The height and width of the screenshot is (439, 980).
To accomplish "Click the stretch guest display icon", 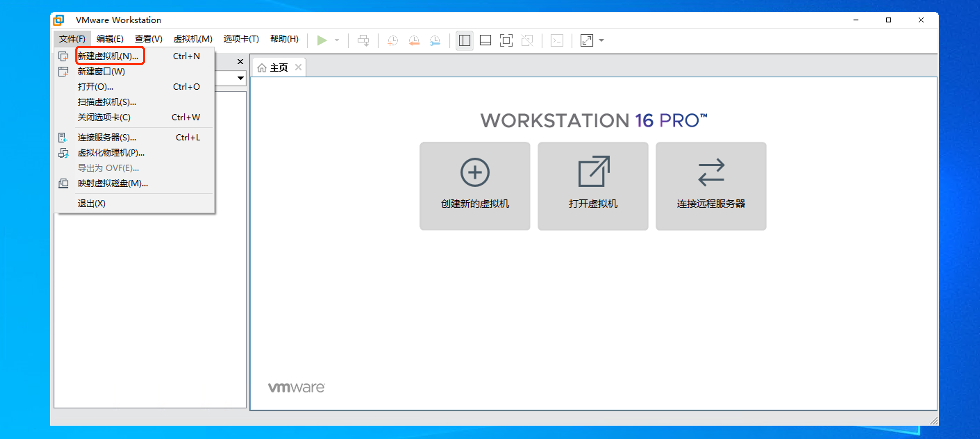I will tap(587, 40).
